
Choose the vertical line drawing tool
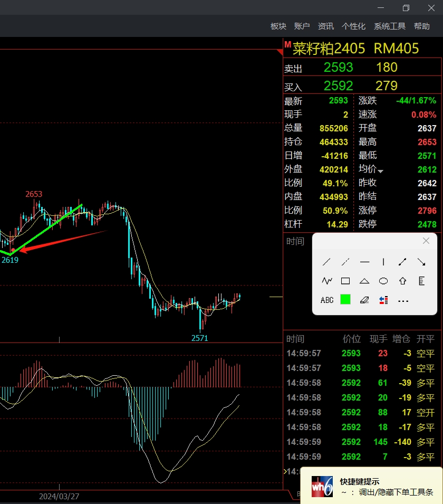(383, 262)
